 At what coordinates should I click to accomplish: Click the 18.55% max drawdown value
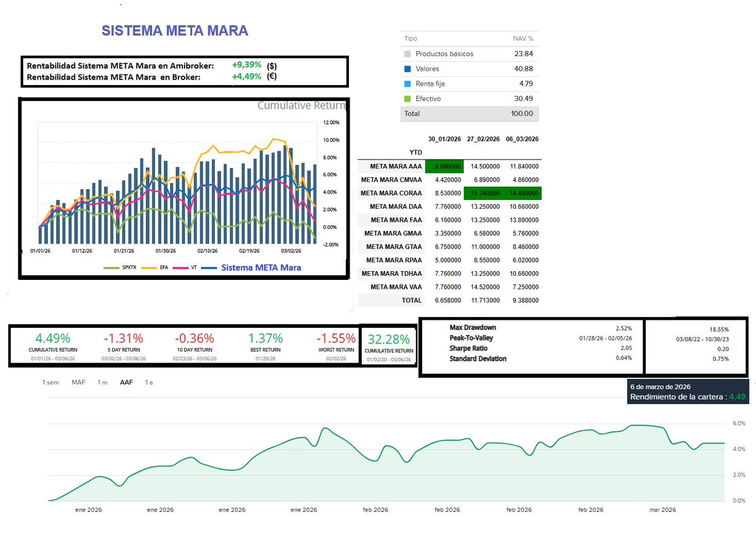point(719,329)
